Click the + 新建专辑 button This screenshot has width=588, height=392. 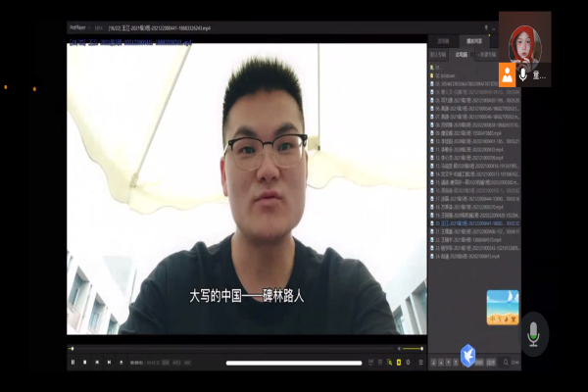click(487, 55)
